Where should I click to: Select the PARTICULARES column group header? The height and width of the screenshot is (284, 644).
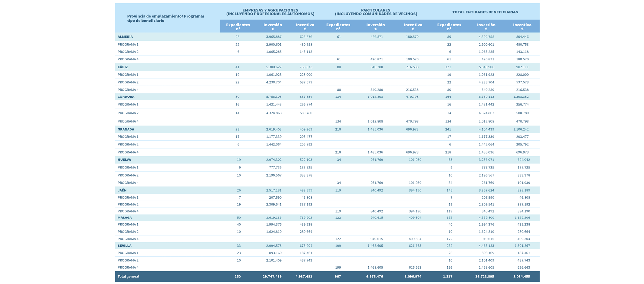(x=376, y=12)
